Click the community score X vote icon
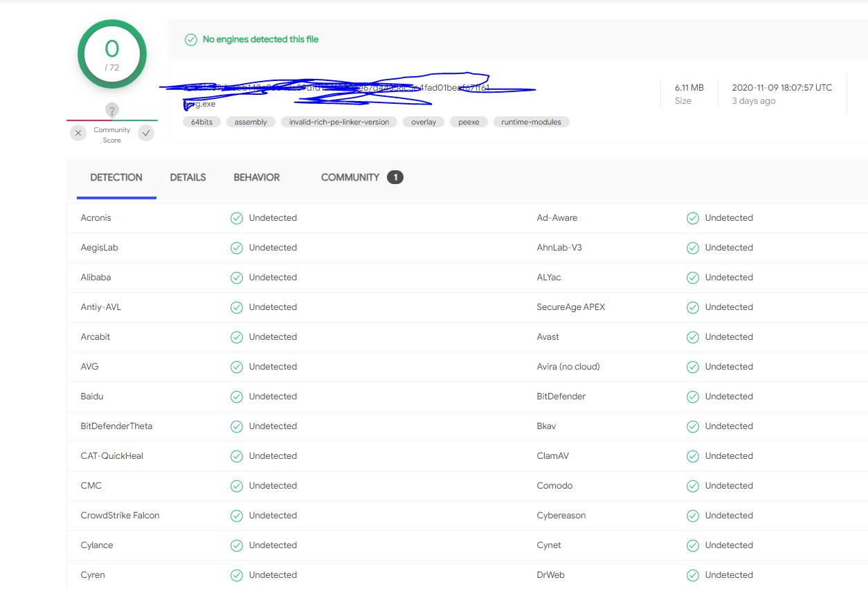This screenshot has height=589, width=868. pyautogui.click(x=78, y=133)
